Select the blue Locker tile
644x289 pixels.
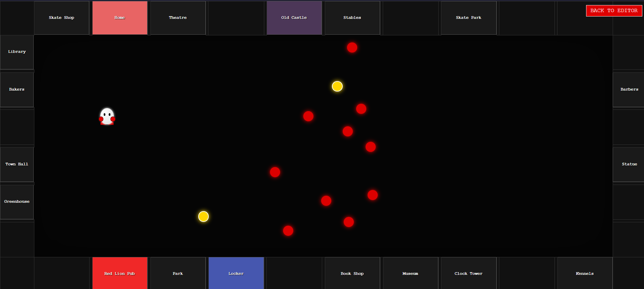coord(236,273)
